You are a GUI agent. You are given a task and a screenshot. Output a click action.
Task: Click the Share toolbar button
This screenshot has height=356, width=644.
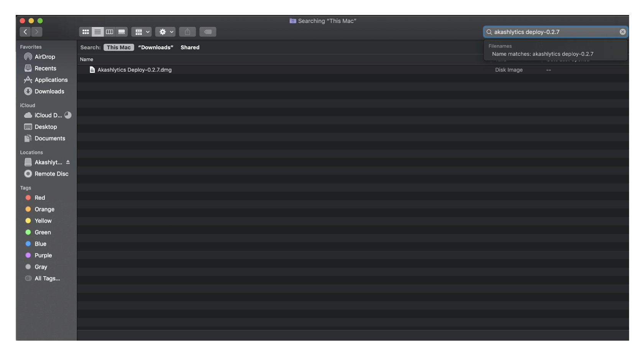pyautogui.click(x=187, y=32)
